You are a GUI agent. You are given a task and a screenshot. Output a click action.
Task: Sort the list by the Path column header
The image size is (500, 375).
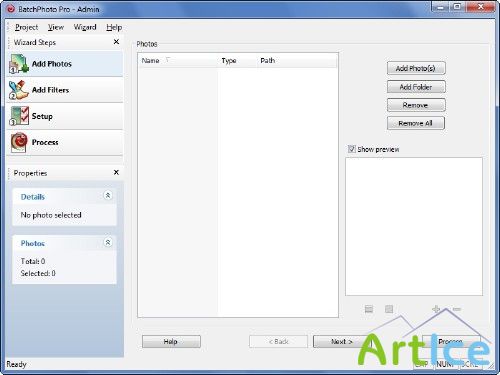[x=297, y=61]
